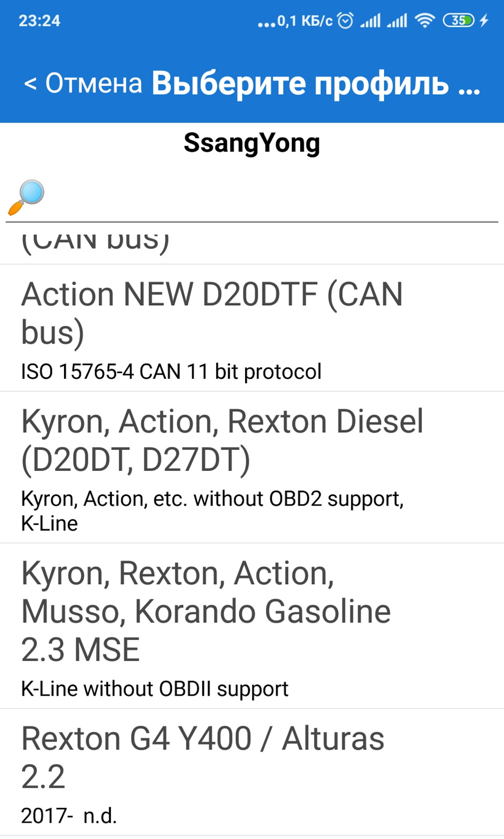This screenshot has width=504, height=839.
Task: Tap the 23:24 clock in status bar
Action: (x=39, y=20)
